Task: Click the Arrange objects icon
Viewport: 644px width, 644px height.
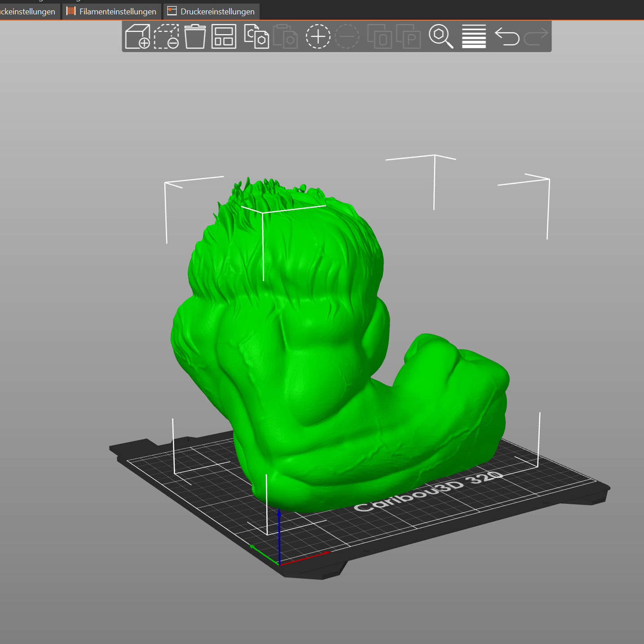Action: click(x=224, y=36)
